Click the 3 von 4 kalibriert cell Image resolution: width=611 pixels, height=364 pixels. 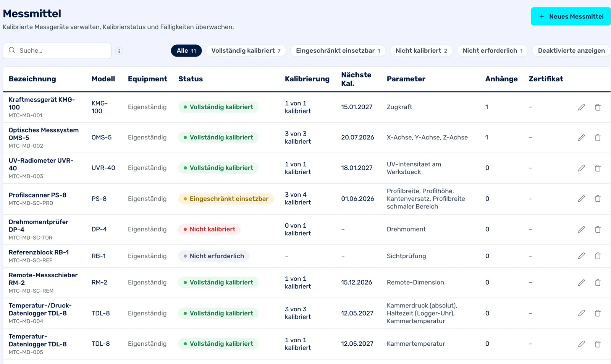[298, 199]
